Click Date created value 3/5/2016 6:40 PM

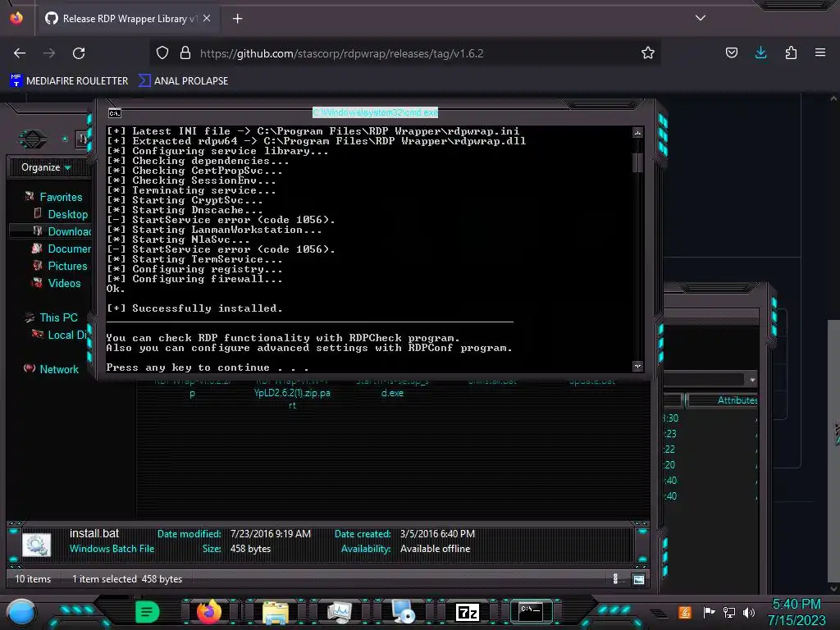coord(437,533)
